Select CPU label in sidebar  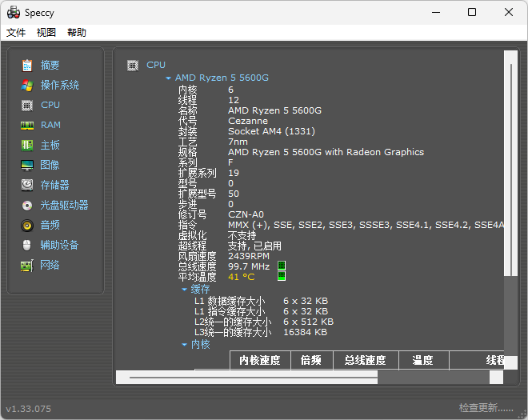(50, 105)
